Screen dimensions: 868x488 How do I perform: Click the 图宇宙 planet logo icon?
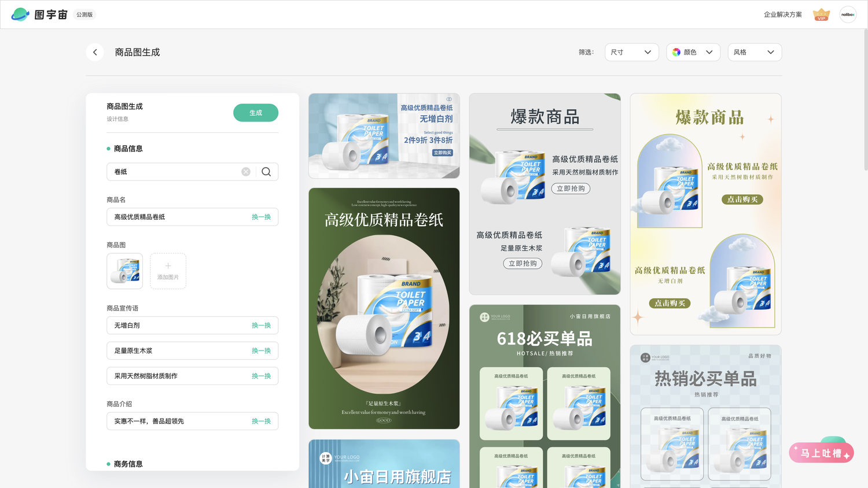coord(20,14)
